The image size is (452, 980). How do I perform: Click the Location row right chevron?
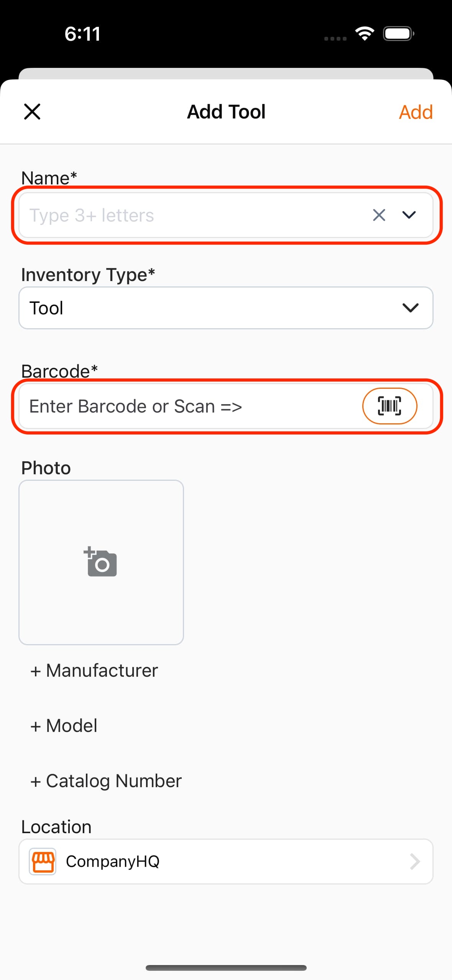(x=415, y=862)
